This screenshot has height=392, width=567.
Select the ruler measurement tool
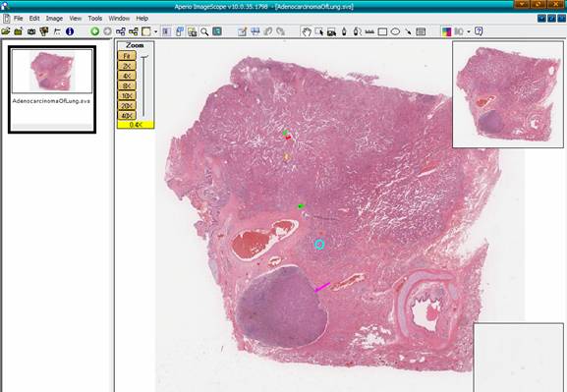pos(369,31)
